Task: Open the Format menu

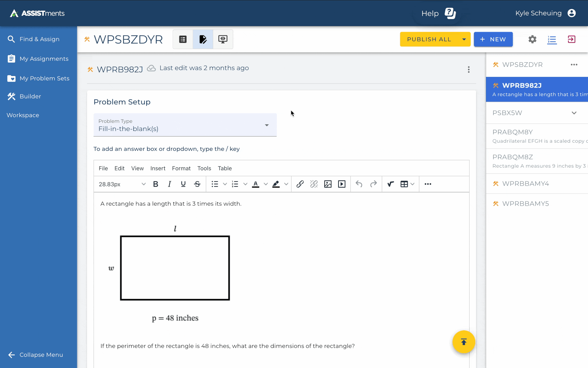Action: point(181,168)
